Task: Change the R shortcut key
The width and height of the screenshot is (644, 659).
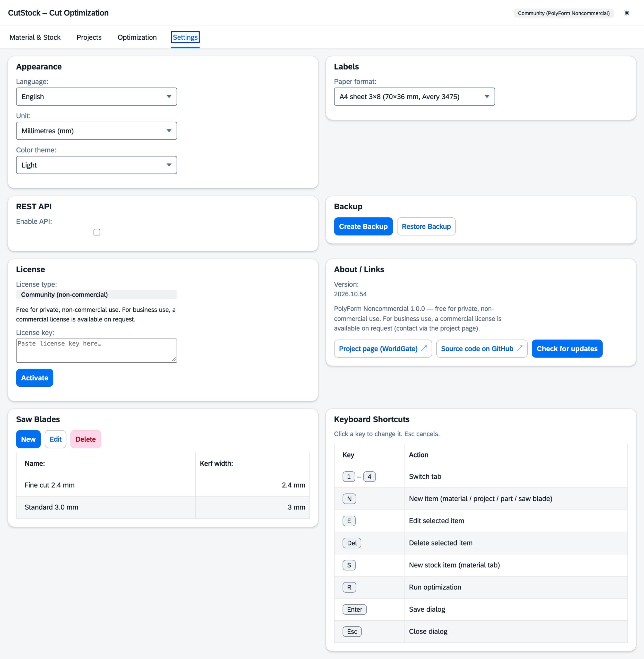Action: (x=349, y=587)
